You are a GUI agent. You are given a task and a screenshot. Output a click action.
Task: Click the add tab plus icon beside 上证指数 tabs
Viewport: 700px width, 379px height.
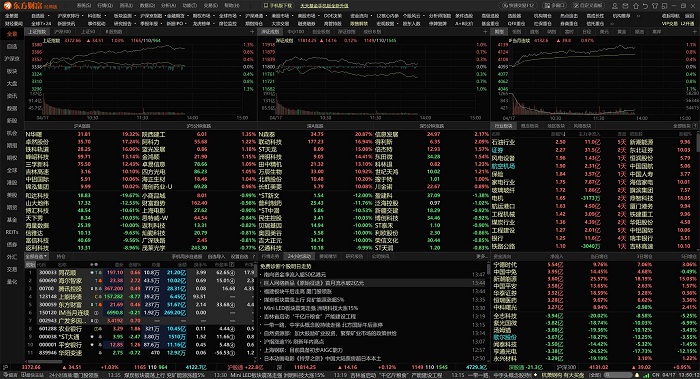tap(252, 32)
